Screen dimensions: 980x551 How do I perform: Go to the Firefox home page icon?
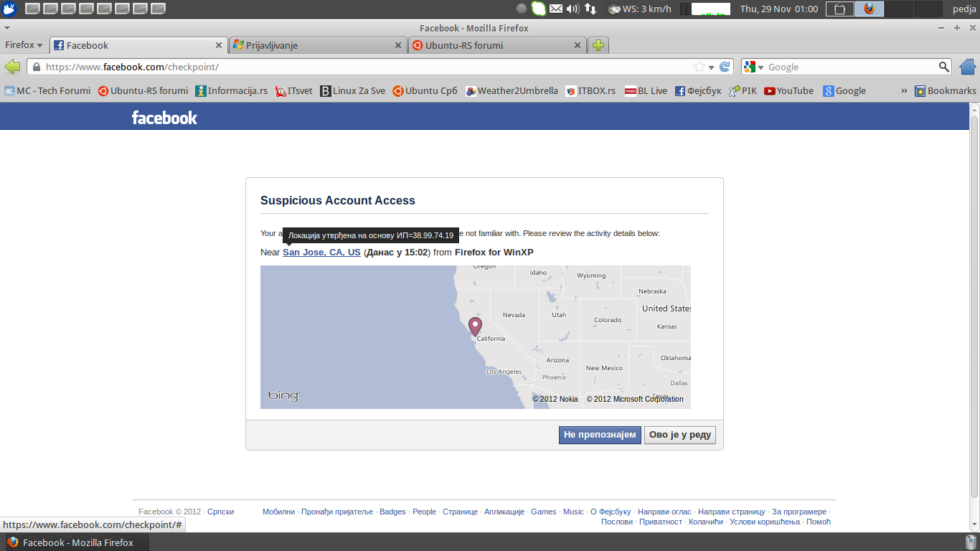(x=968, y=67)
